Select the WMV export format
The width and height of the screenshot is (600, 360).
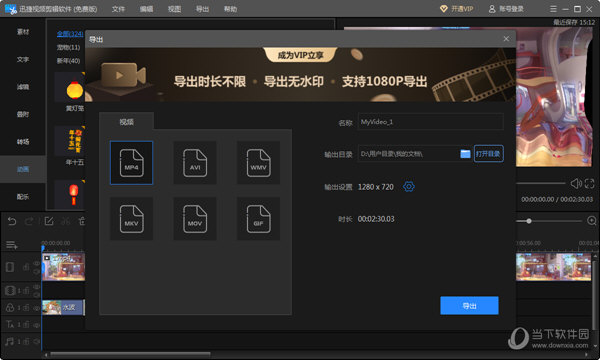(258, 163)
